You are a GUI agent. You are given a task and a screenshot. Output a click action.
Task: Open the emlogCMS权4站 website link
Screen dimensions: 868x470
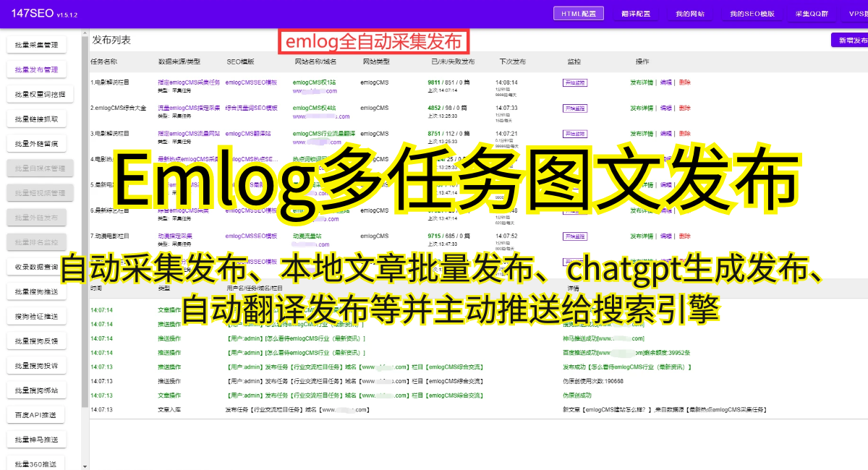[315, 108]
